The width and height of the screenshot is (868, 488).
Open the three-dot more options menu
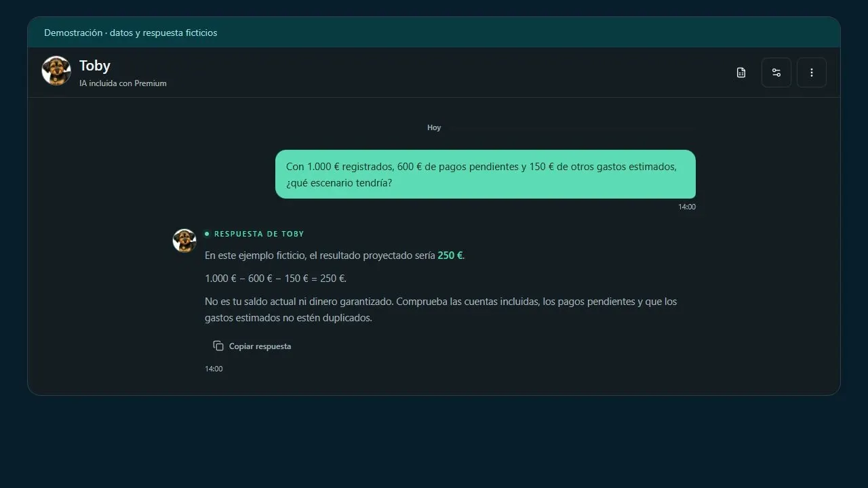pos(812,73)
